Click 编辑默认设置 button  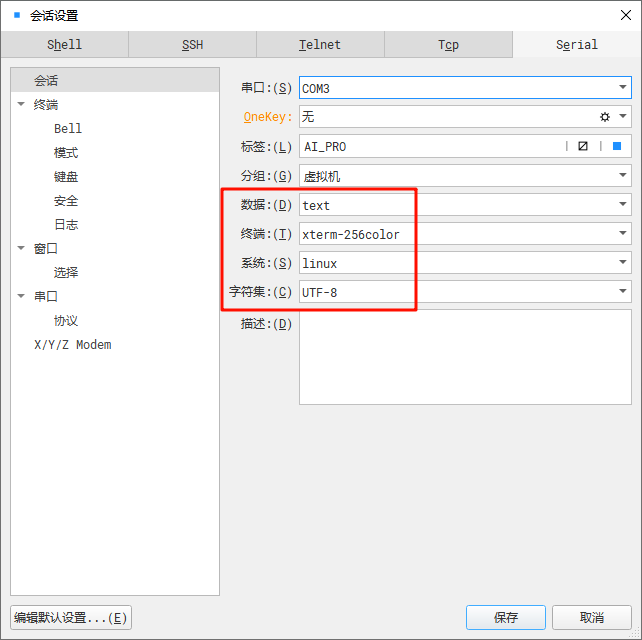[x=71, y=617]
